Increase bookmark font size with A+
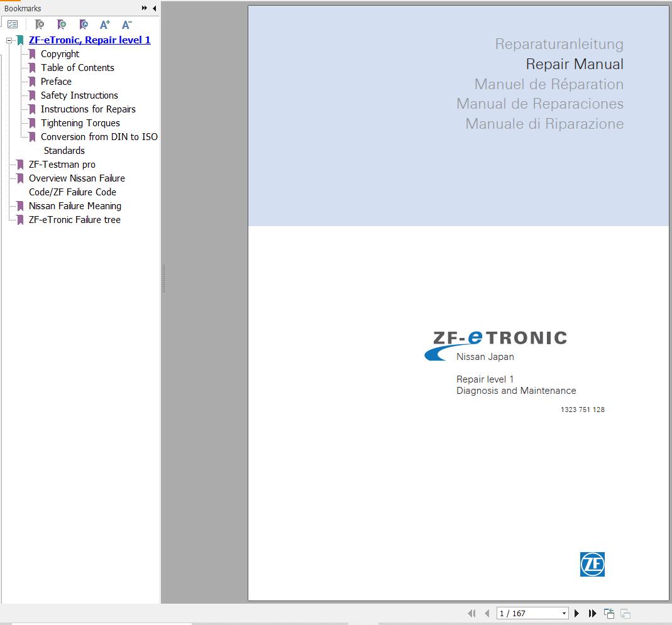 [x=104, y=25]
